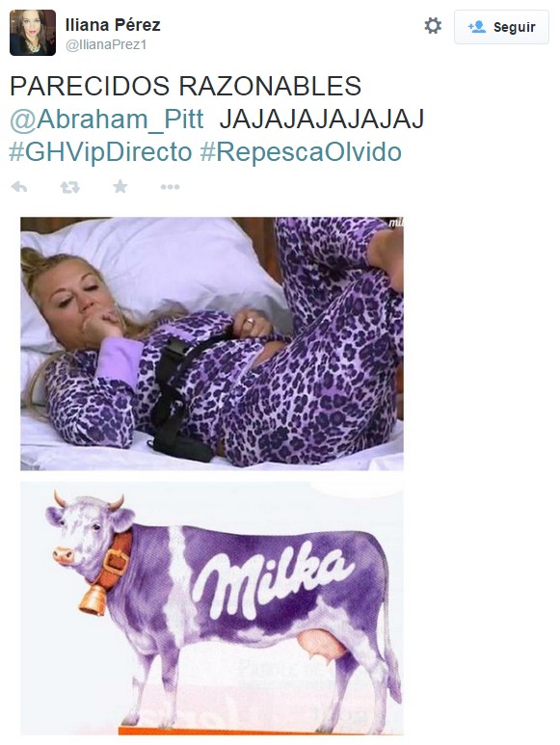
Task: Click the cow's golden bell in image
Action: point(93,600)
